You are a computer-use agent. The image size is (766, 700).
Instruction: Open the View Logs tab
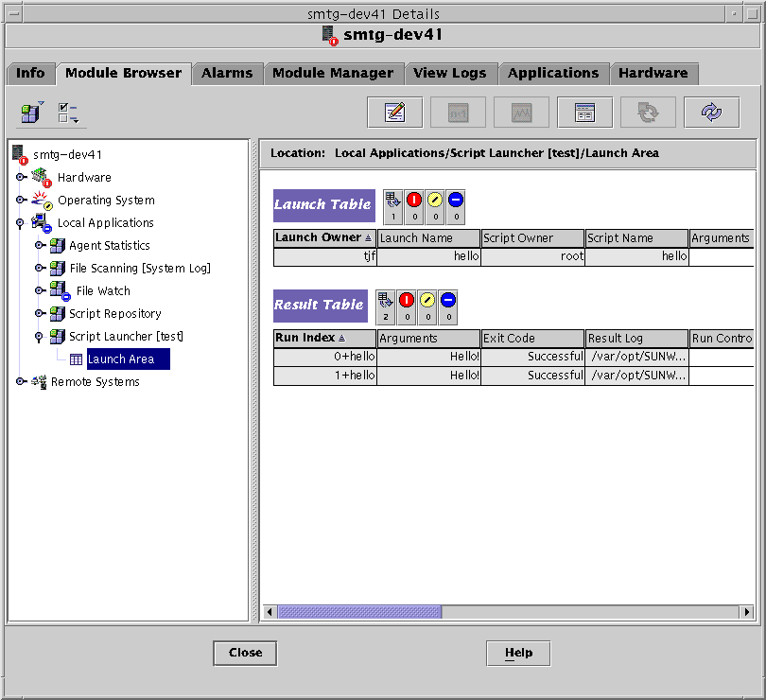[x=450, y=74]
